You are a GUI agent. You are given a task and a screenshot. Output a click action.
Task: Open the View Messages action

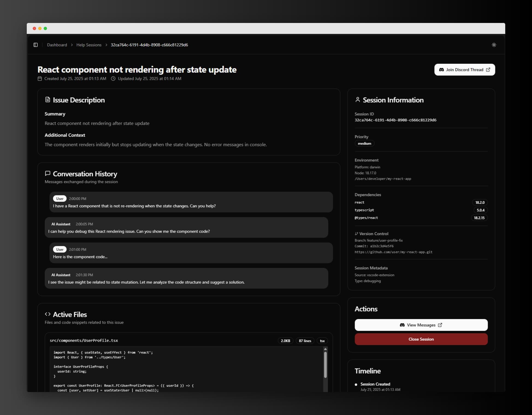click(x=421, y=325)
